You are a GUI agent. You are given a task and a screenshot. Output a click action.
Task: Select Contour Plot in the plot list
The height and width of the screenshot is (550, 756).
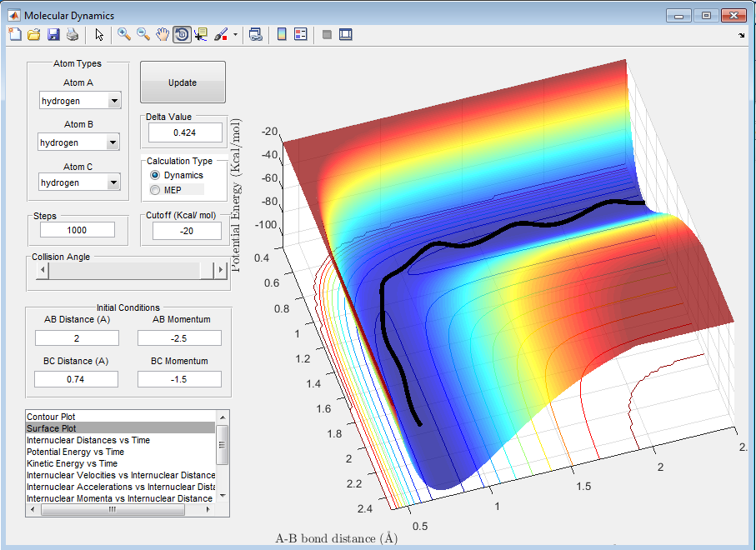(x=57, y=416)
